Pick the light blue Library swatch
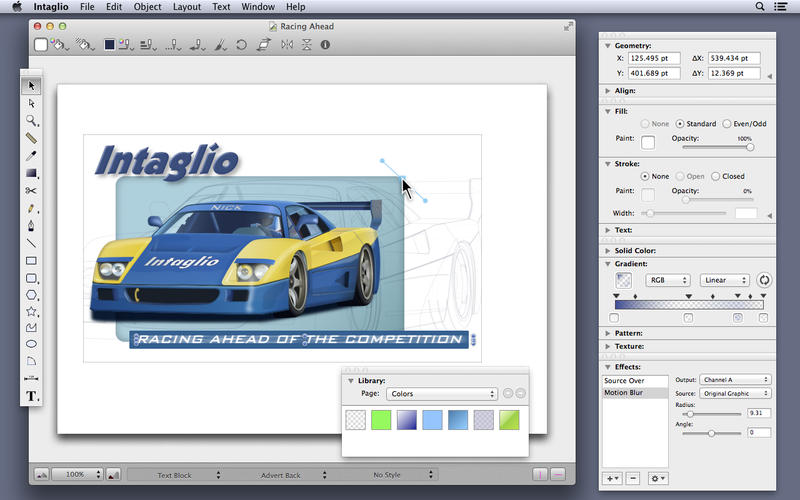This screenshot has width=800, height=500. tap(432, 420)
